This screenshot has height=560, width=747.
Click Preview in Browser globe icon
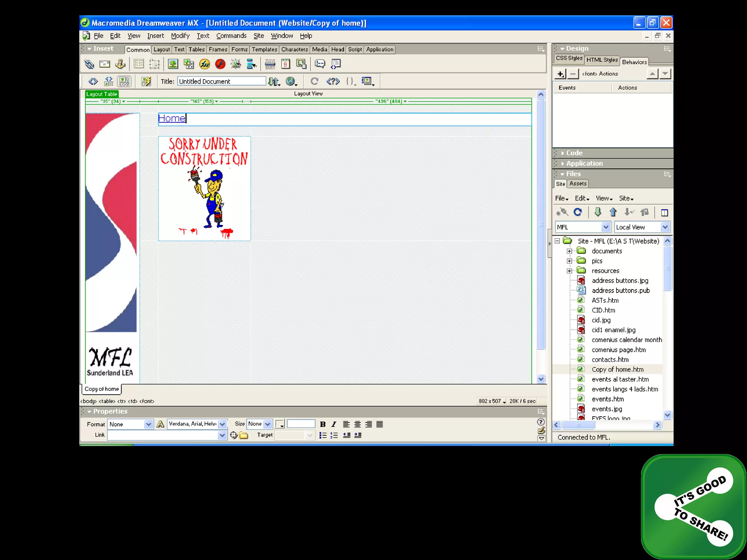(x=290, y=81)
